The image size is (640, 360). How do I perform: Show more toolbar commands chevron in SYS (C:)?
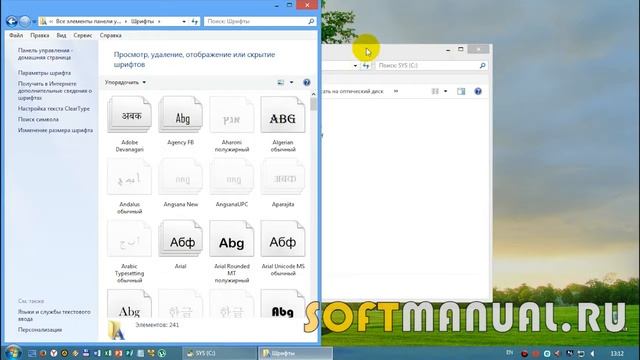[396, 91]
